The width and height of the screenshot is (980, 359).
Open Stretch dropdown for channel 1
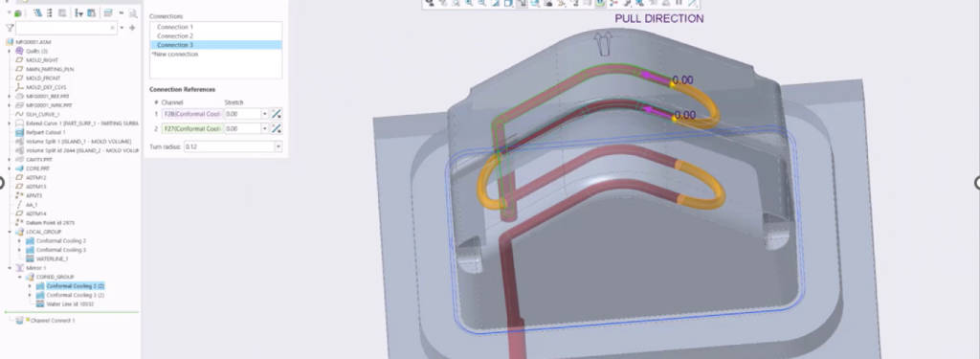click(265, 114)
